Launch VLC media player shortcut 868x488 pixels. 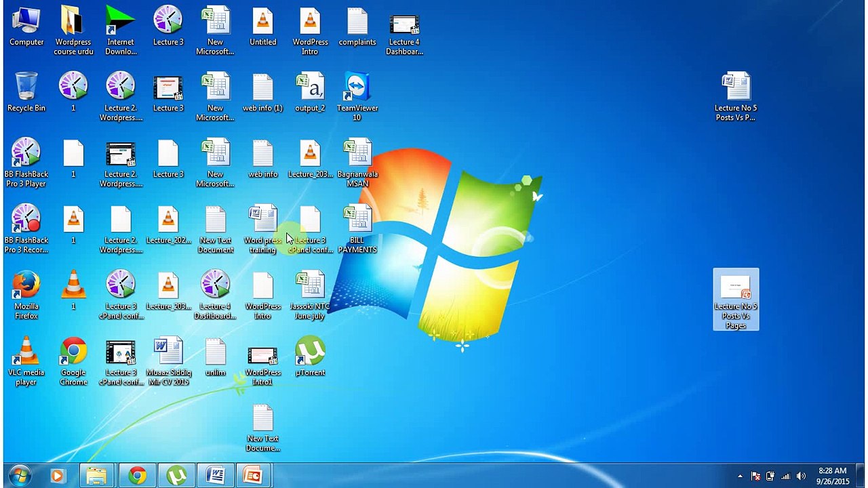(x=26, y=361)
